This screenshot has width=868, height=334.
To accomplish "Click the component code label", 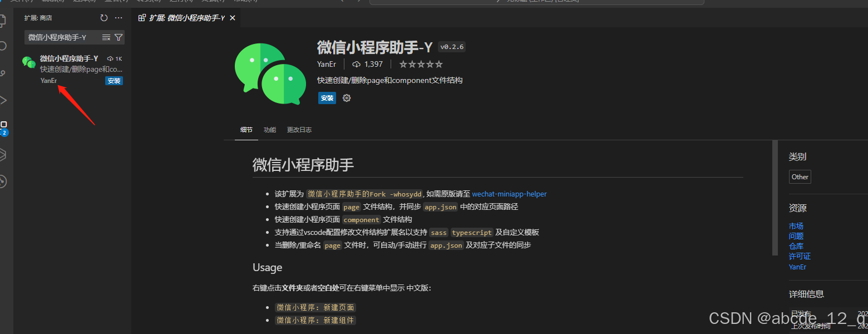I will pos(362,219).
